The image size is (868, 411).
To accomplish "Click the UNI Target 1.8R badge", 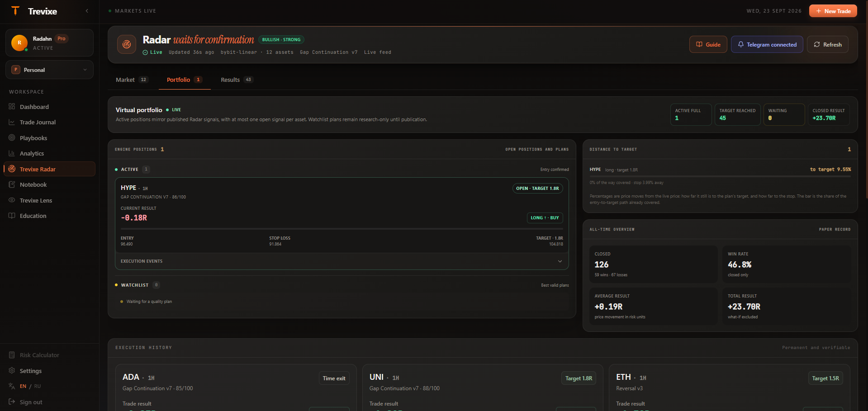I will tap(579, 378).
